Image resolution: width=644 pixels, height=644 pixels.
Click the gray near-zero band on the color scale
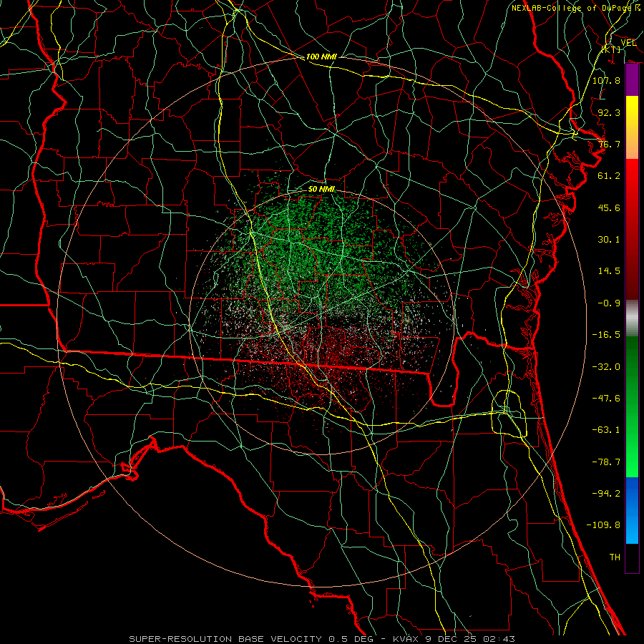(632, 318)
